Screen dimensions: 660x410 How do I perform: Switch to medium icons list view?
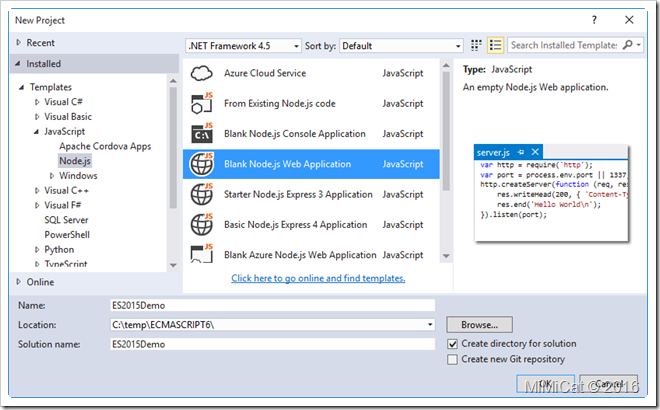(x=495, y=45)
